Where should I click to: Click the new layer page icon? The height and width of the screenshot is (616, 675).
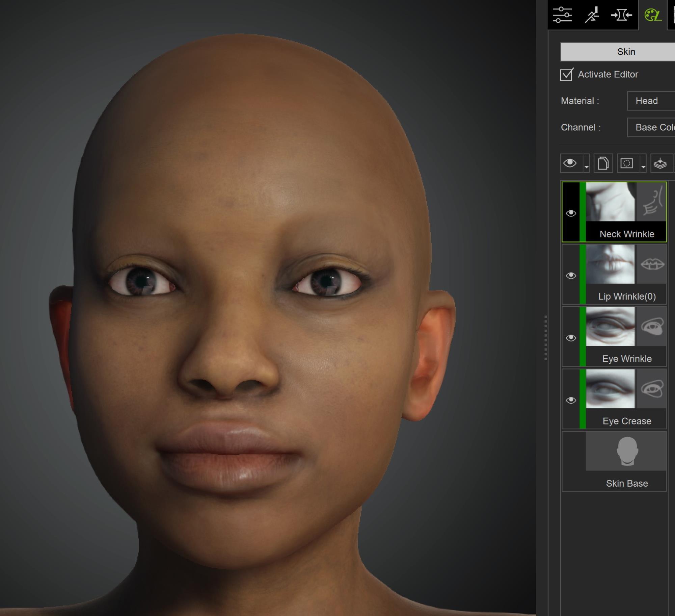pos(603,163)
